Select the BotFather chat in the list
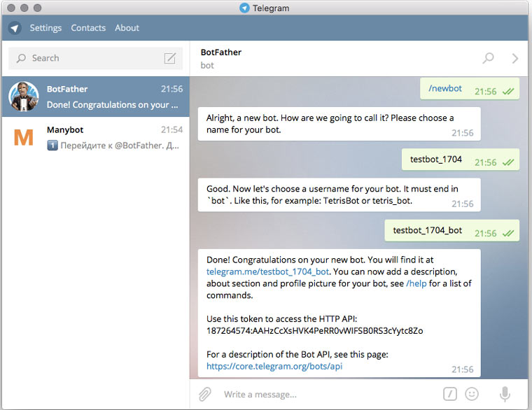 click(95, 97)
